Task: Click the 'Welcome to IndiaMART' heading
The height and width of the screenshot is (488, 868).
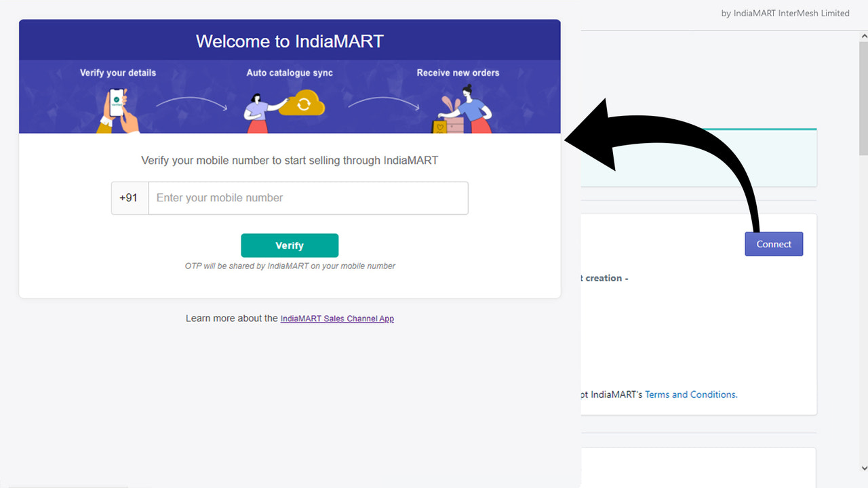Action: point(290,41)
